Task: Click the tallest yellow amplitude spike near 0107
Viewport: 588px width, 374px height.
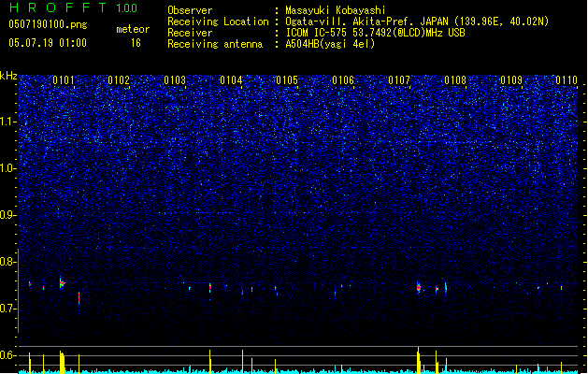Action: click(419, 360)
